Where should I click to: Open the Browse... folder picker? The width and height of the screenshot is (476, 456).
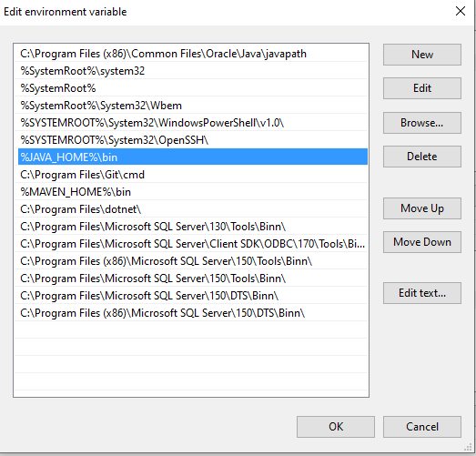coord(422,123)
